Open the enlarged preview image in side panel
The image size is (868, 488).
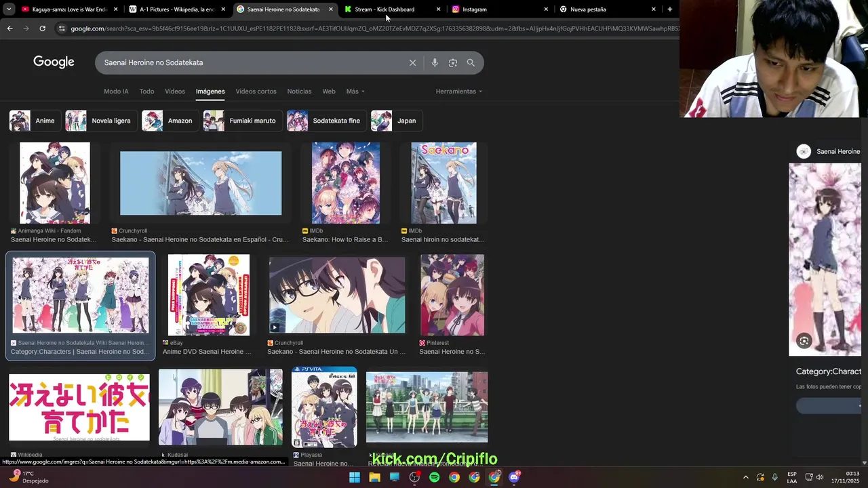[x=825, y=260]
